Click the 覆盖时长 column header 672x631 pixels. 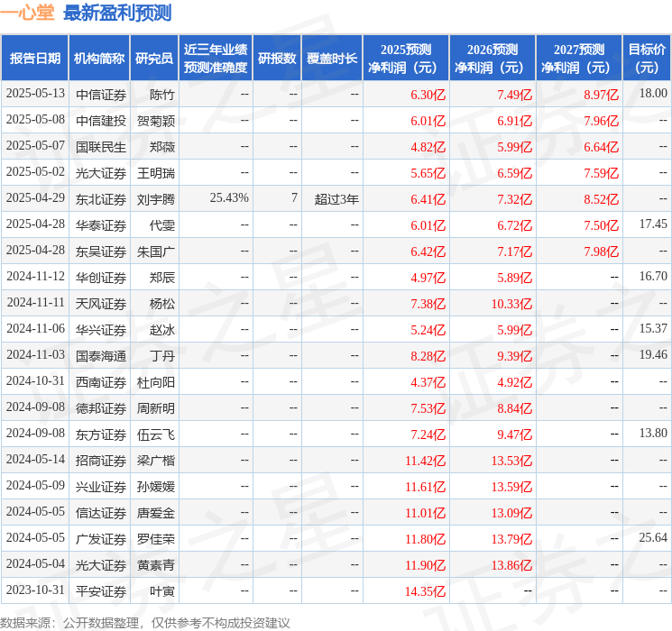click(332, 59)
